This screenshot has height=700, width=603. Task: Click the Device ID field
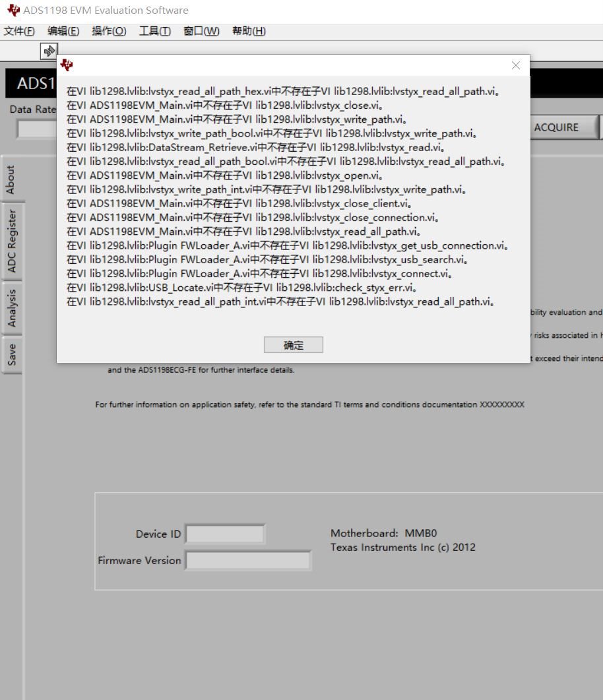coord(225,534)
